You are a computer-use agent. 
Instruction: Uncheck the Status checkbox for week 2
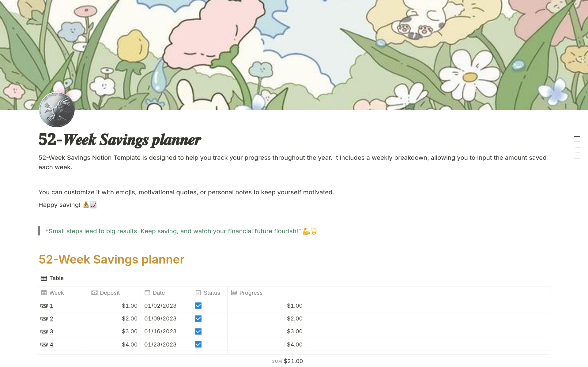tap(198, 318)
